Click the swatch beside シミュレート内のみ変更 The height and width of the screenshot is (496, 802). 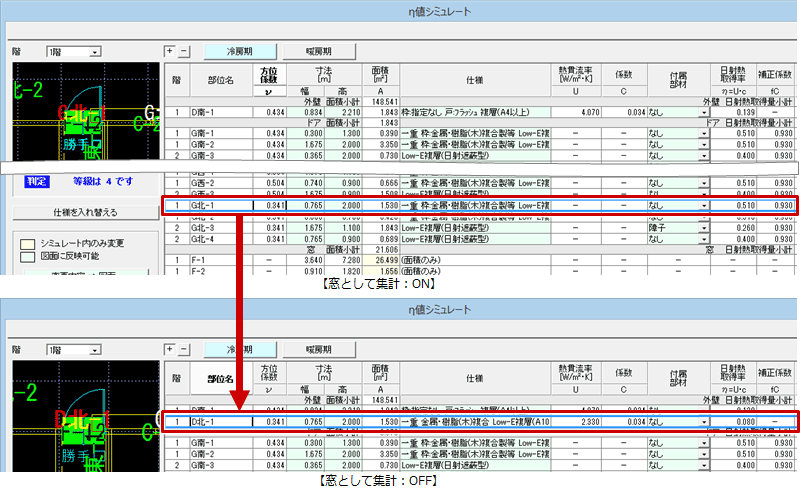[28, 244]
